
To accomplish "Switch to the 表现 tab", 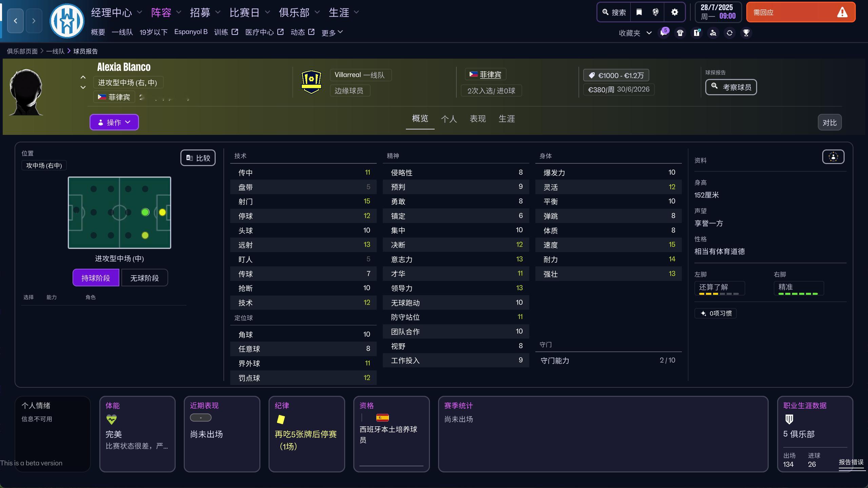I will click(477, 119).
